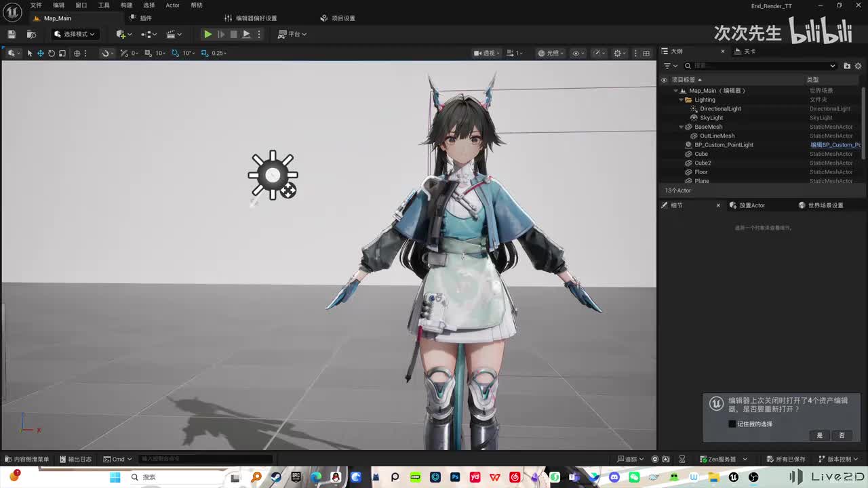Switch to the 项目设置 project settings tab

pyautogui.click(x=338, y=18)
